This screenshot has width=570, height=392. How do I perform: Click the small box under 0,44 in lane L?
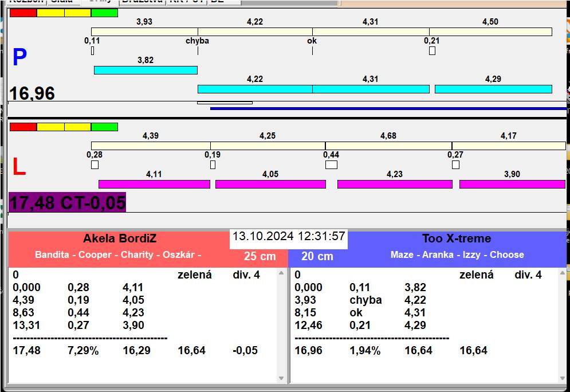(331, 164)
